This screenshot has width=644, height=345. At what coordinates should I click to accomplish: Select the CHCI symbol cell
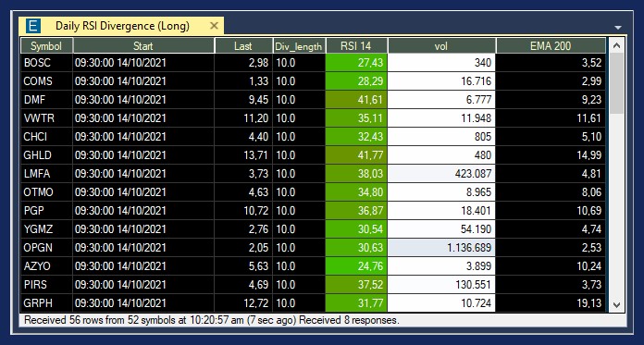(x=47, y=136)
